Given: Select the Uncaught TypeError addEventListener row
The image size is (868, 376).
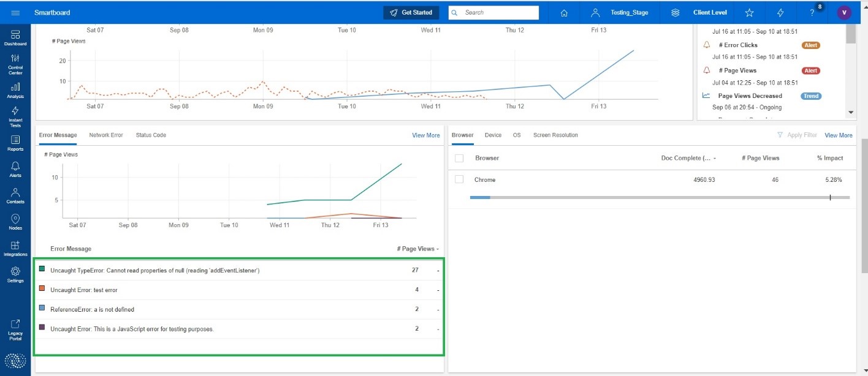Looking at the screenshot, I should click(x=239, y=270).
